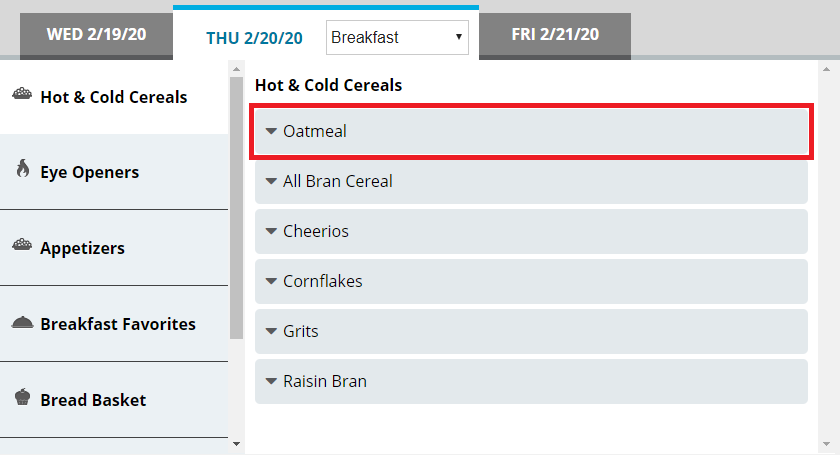840x455 pixels.
Task: Click the Eye Openers flame icon
Action: point(22,170)
